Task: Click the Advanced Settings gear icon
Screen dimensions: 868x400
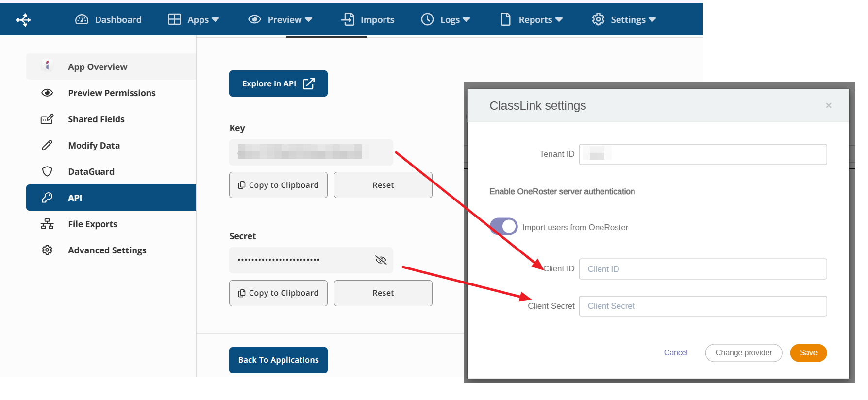Action: [x=47, y=250]
